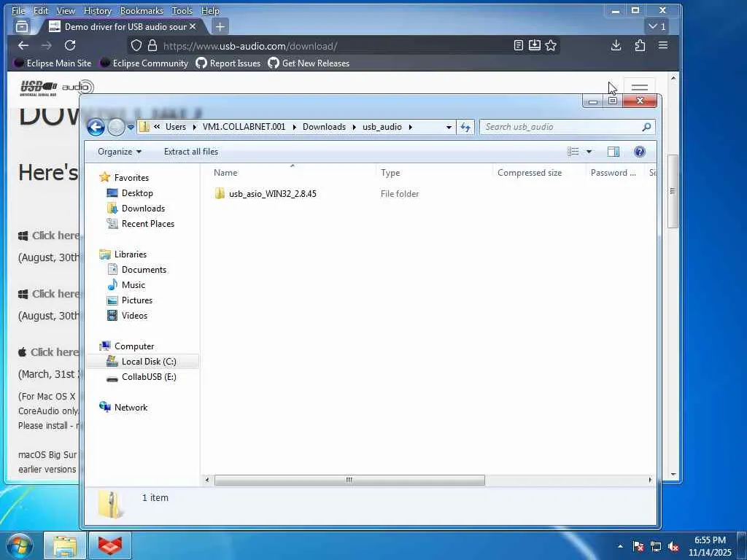Viewport: 747px width, 560px height.
Task: Open Documents library
Action: tap(144, 270)
